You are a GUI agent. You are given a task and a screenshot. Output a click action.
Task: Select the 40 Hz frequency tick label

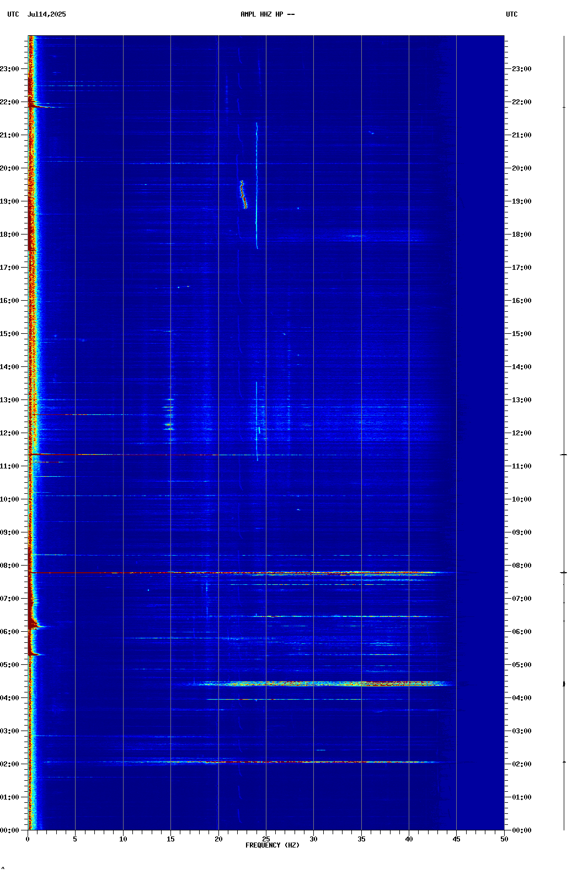click(409, 839)
